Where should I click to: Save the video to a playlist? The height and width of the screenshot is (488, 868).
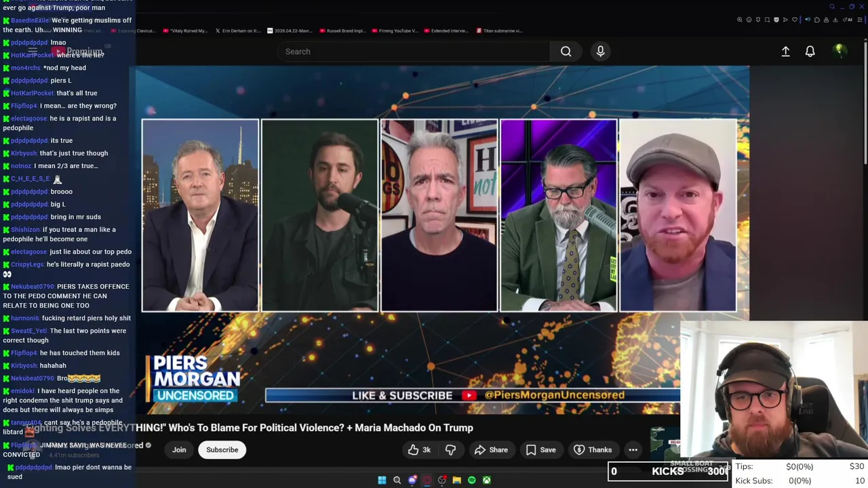(x=540, y=449)
